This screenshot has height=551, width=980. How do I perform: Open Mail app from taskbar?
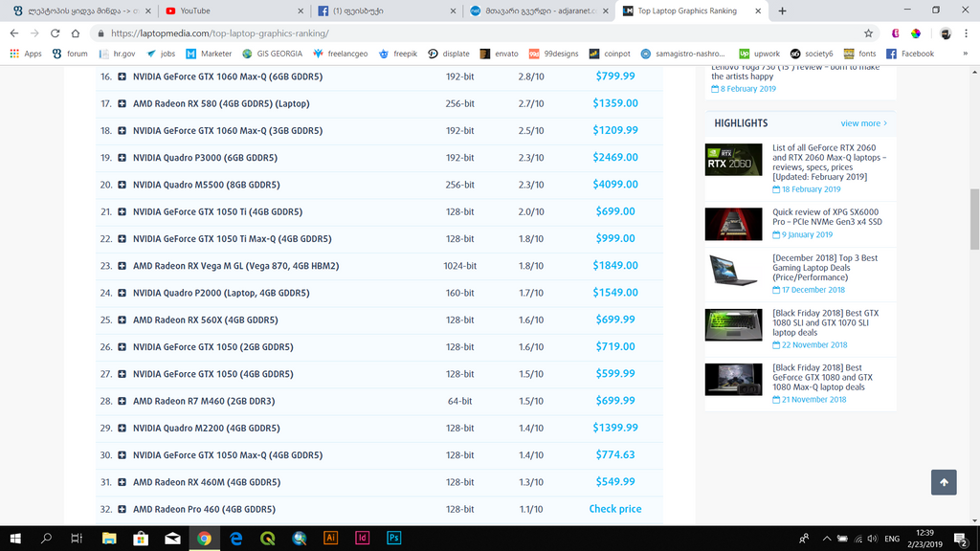pyautogui.click(x=172, y=538)
